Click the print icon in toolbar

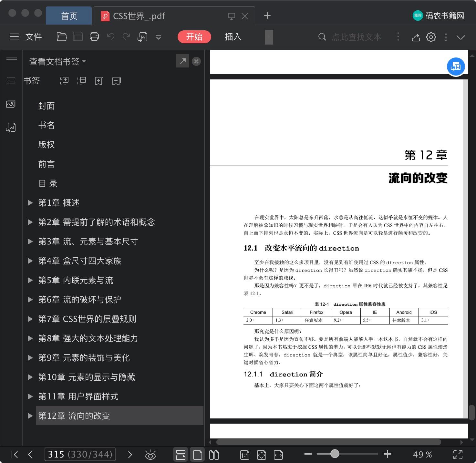[x=94, y=37]
